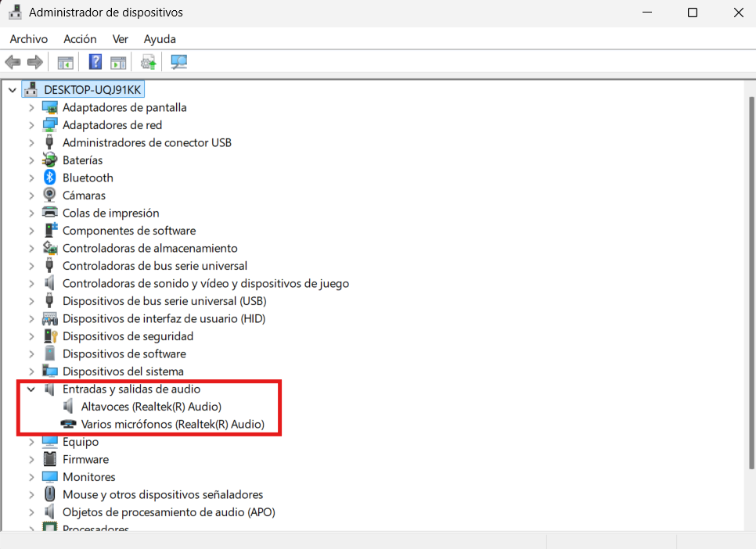Click the Dispositivos de seguridad key icon
This screenshot has width=756, height=549.
tap(50, 336)
